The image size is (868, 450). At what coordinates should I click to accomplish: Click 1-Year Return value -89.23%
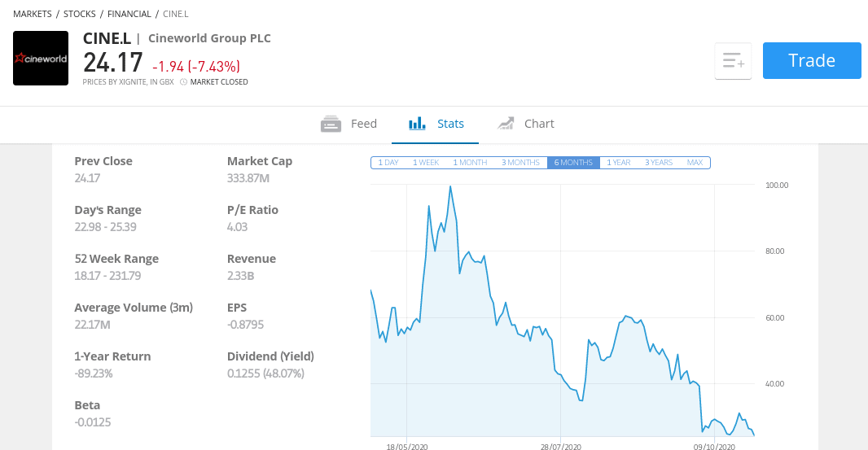94,374
